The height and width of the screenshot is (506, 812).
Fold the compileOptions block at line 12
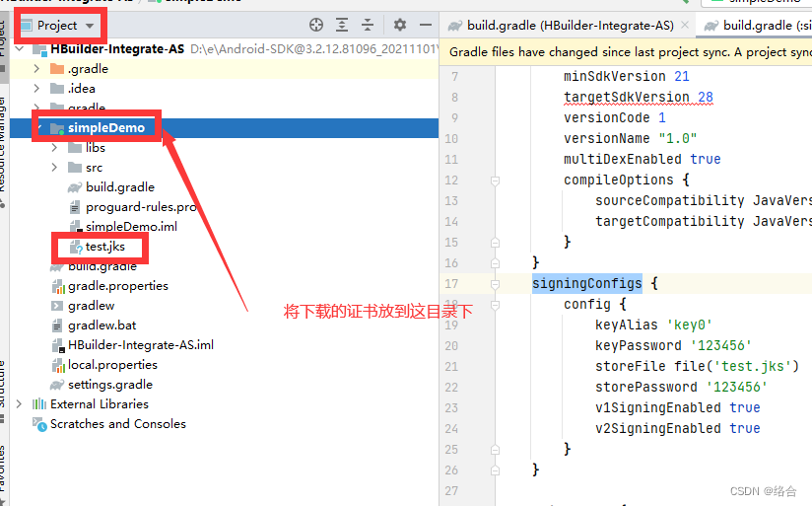tap(495, 181)
